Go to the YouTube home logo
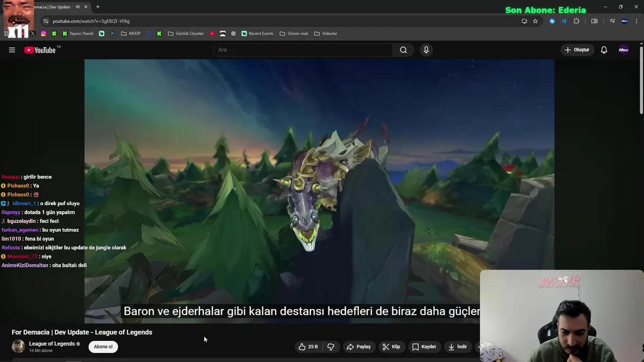This screenshot has width=644, height=362. coord(40,50)
